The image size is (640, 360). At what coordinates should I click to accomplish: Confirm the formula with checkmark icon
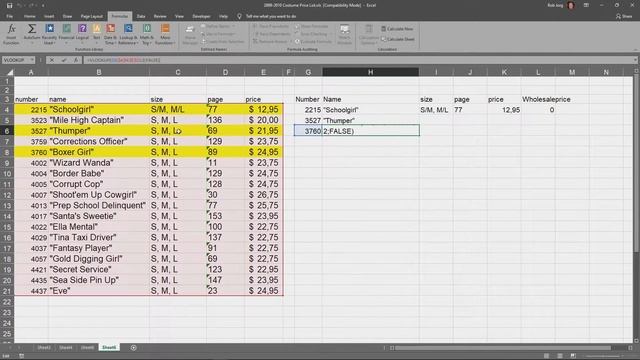64,60
